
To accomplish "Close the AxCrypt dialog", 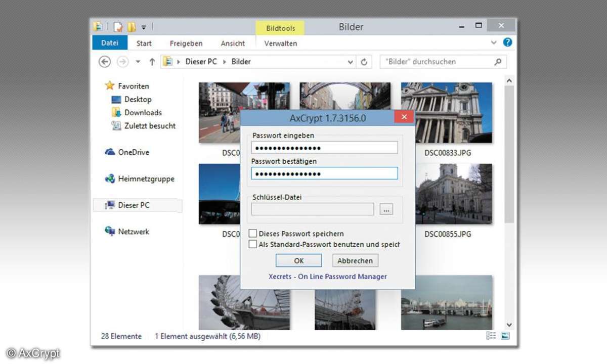I will click(x=404, y=117).
